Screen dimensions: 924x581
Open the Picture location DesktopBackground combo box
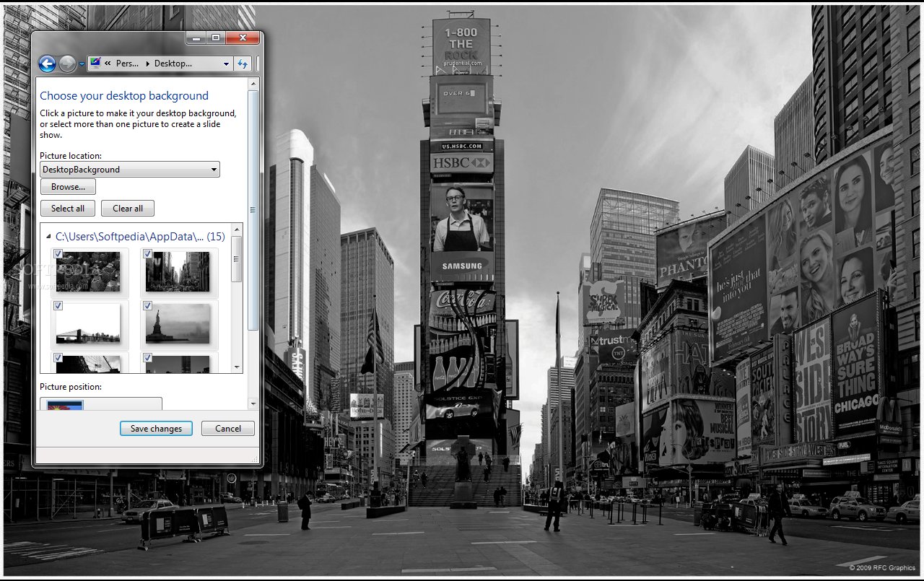[x=130, y=170]
